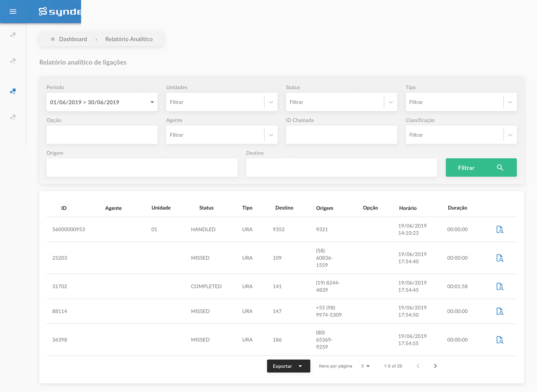Click the home icon in breadcrumb

[x=53, y=39]
